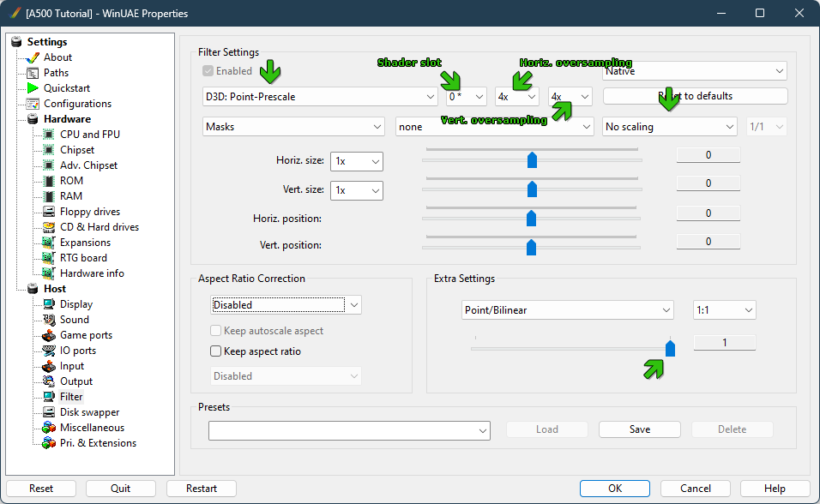Click the Chipset chip icon
Screen dimensions: 820x504
pos(49,150)
